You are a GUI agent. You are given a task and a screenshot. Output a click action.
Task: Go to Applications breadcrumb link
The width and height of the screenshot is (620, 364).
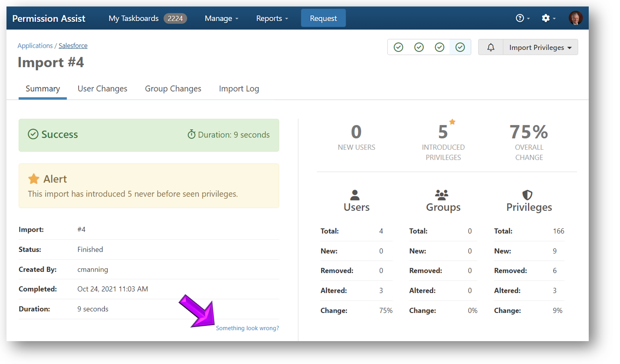[x=35, y=46]
